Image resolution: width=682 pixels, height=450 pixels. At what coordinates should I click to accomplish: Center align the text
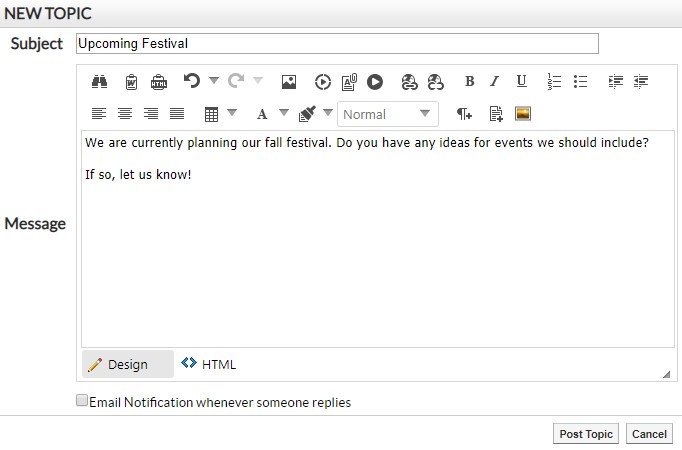click(x=125, y=114)
